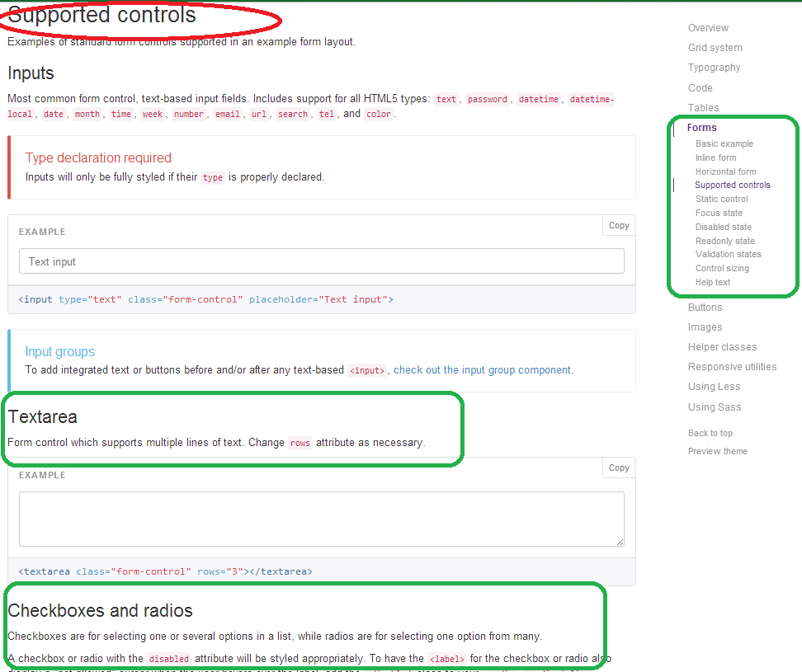Open the Using Less section
This screenshot has height=672, width=802.
click(714, 386)
